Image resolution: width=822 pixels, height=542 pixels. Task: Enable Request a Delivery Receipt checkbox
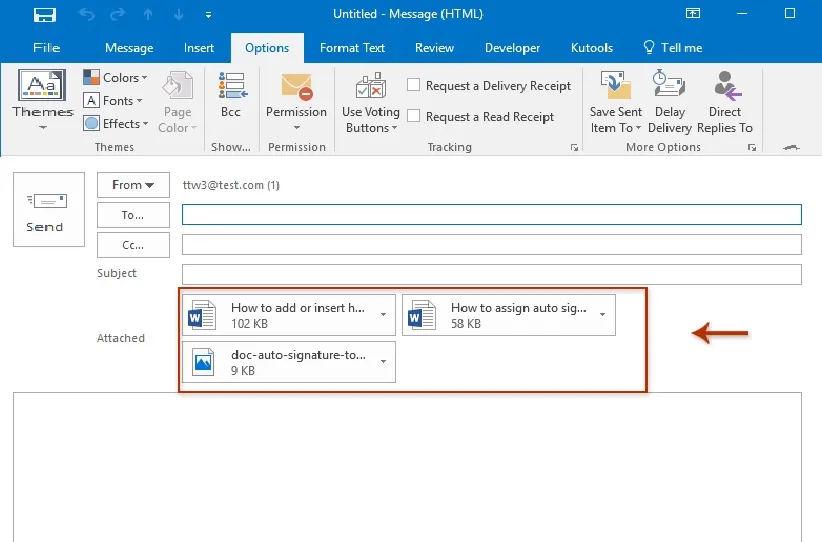coord(414,86)
